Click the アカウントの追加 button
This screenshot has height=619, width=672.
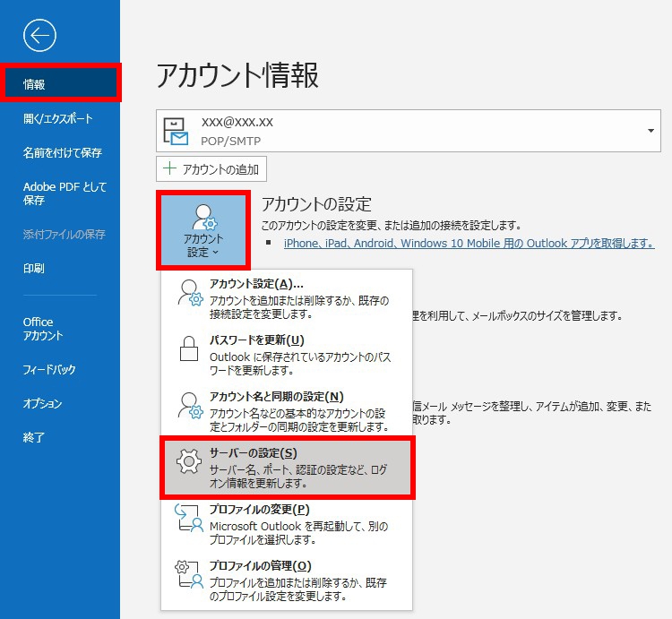211,168
